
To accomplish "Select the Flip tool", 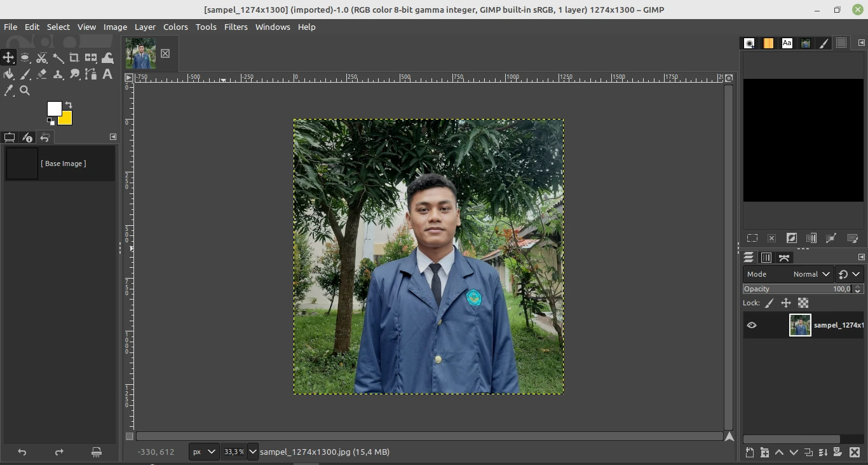I will (x=91, y=58).
